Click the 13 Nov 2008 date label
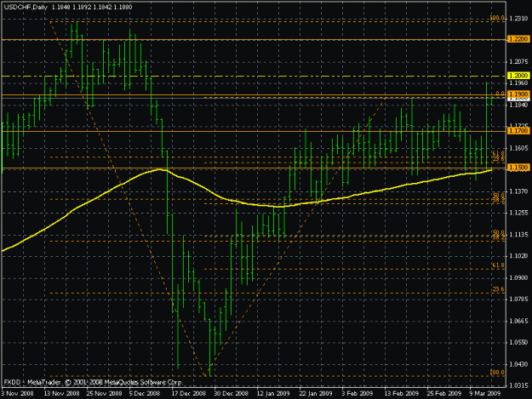The image size is (532, 399). tap(62, 394)
